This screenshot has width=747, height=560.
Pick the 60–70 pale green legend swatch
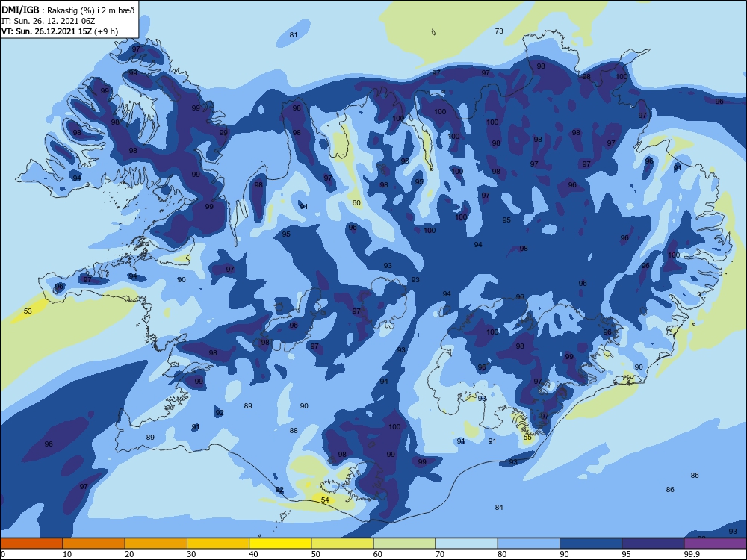pos(404,544)
